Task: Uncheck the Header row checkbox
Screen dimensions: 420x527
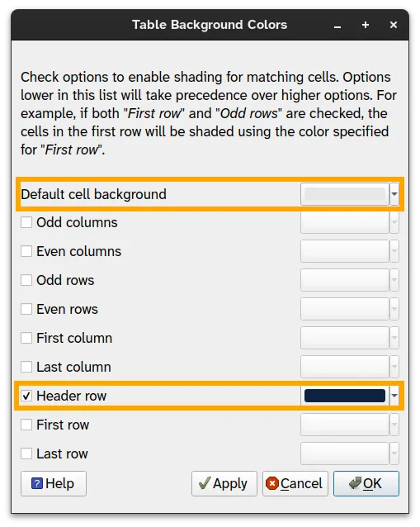Action: pos(26,396)
